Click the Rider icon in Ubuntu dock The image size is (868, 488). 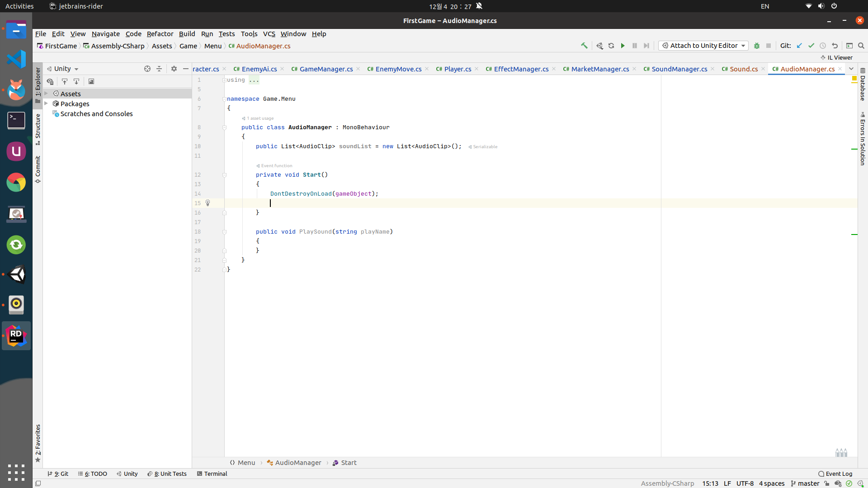tap(16, 336)
